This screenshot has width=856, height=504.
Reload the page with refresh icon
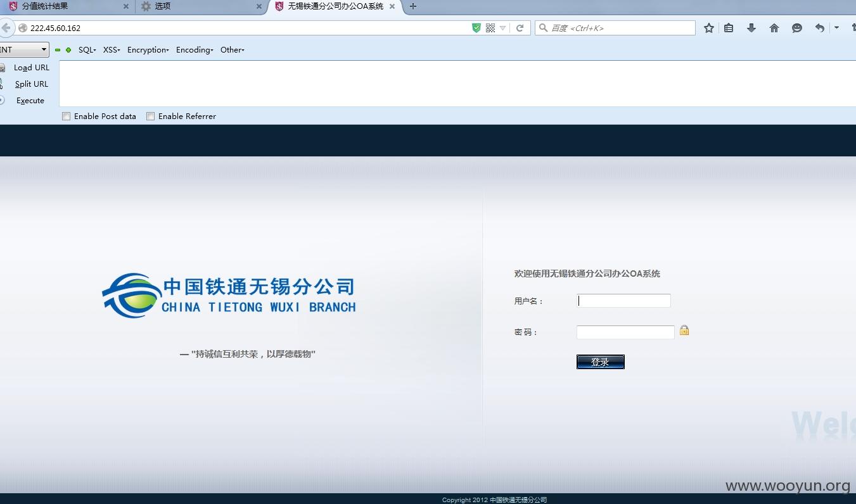pos(520,28)
